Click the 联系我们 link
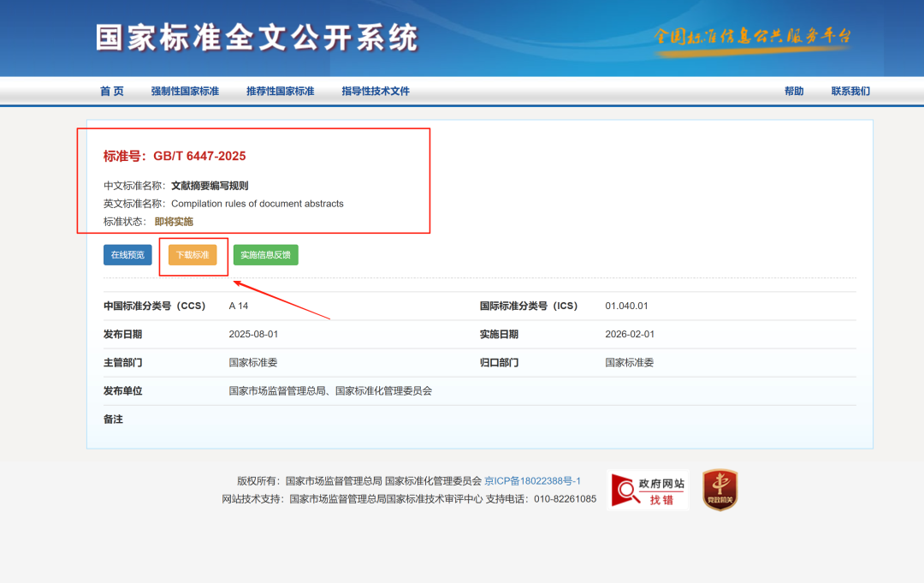This screenshot has height=583, width=924. point(850,91)
